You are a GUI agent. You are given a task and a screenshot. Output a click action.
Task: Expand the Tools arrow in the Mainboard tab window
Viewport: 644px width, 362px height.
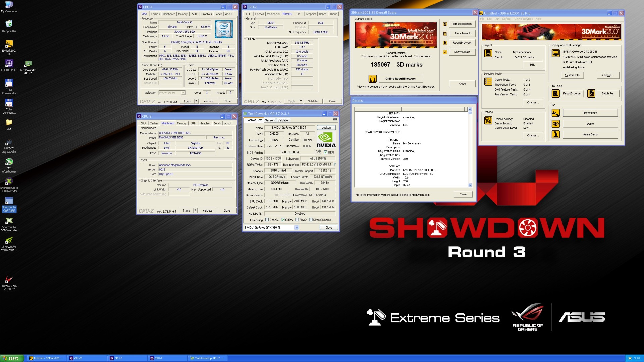[195, 210]
